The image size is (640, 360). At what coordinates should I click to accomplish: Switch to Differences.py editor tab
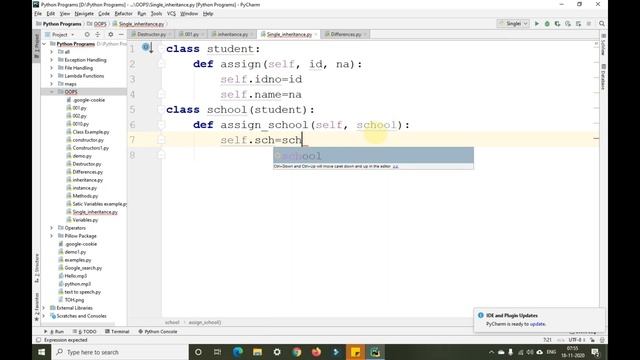[345, 34]
